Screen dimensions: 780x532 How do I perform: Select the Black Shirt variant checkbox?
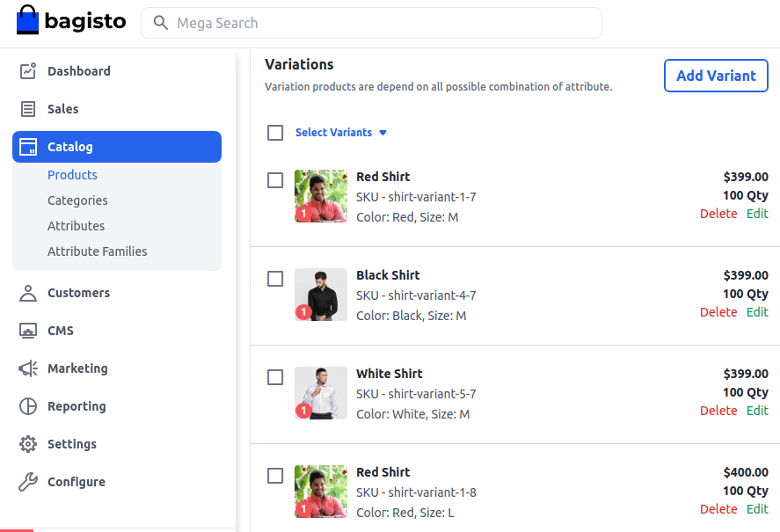pyautogui.click(x=275, y=279)
